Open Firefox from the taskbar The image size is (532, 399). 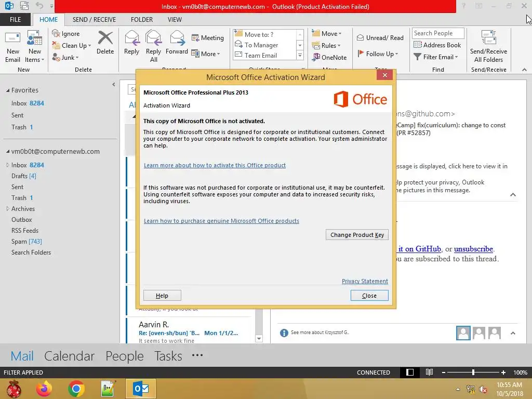click(x=44, y=389)
